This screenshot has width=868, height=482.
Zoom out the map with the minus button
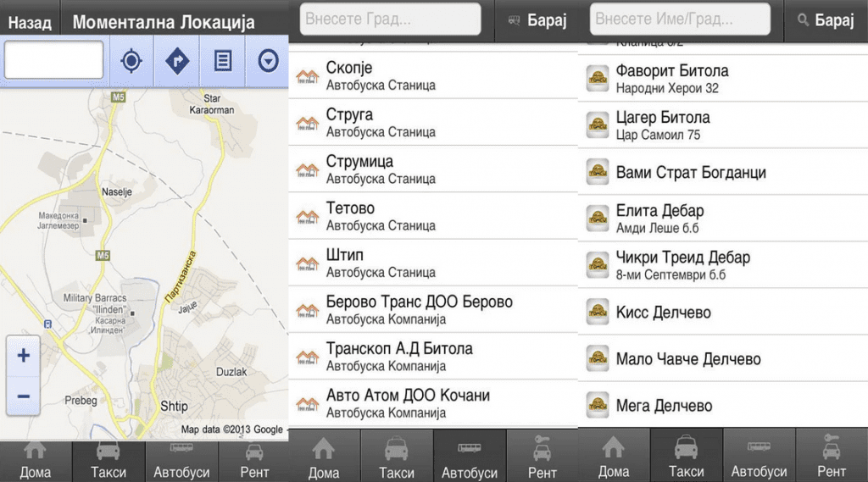tap(24, 396)
